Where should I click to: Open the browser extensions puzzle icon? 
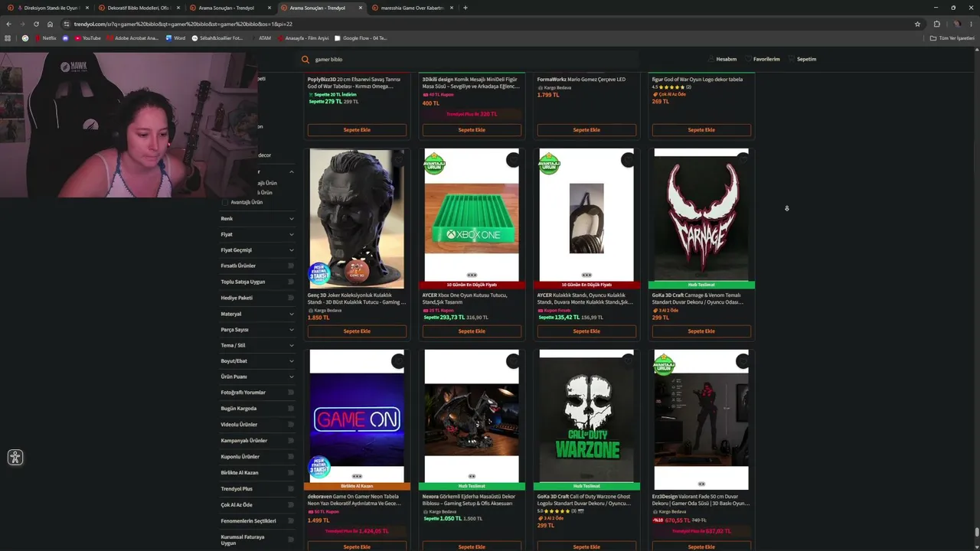pyautogui.click(x=936, y=24)
